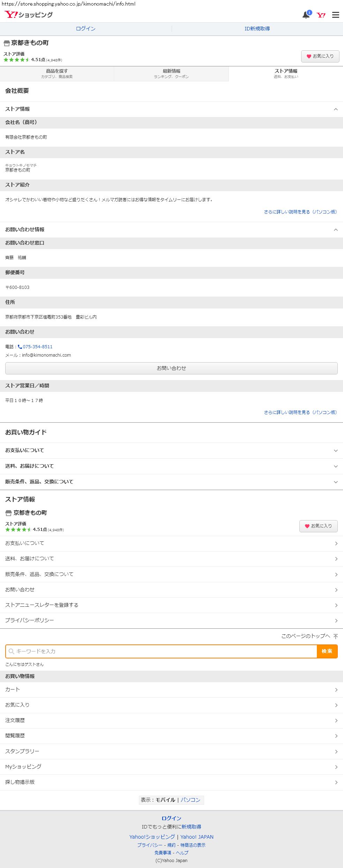Viewport: 343px width, 868px height.
Task: Click the storefront icon beside top 京都きもの町
Action: (7, 43)
